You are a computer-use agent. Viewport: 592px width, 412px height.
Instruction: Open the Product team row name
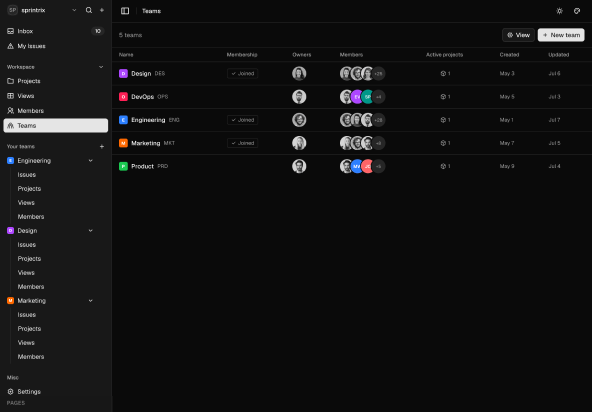142,166
